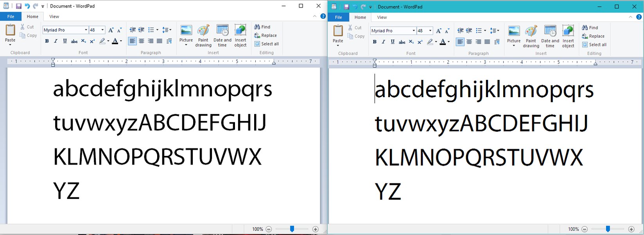The image size is (644, 235).
Task: Click Save icon in left window title bar
Action: tap(18, 6)
